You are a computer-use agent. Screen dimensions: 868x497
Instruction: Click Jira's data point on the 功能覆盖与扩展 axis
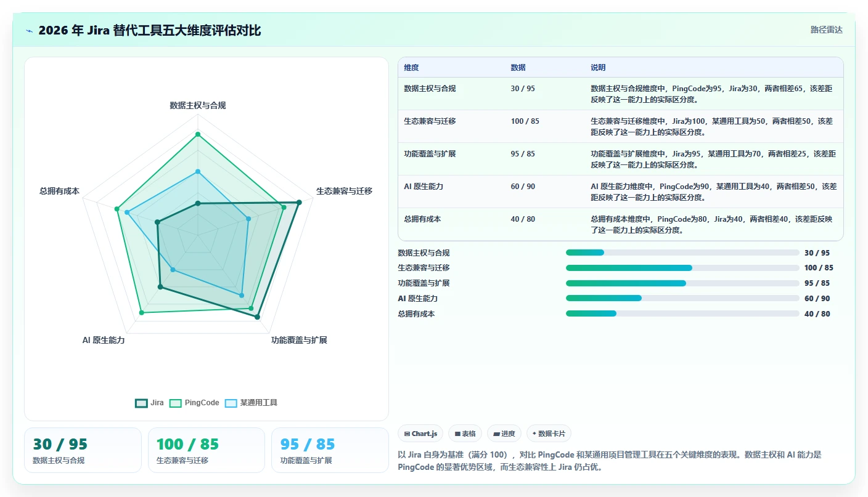click(257, 317)
